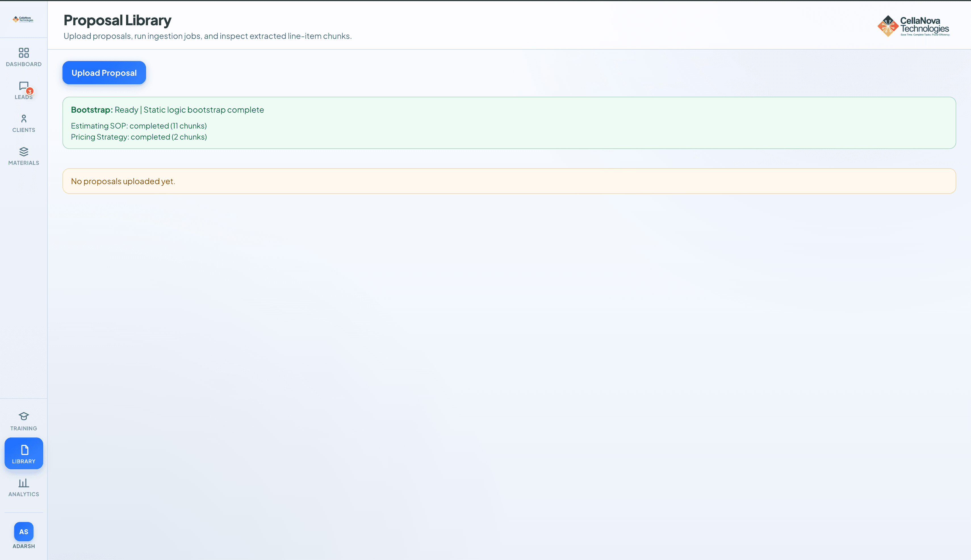971x560 pixels.
Task: Open the Materials section
Action: click(24, 156)
